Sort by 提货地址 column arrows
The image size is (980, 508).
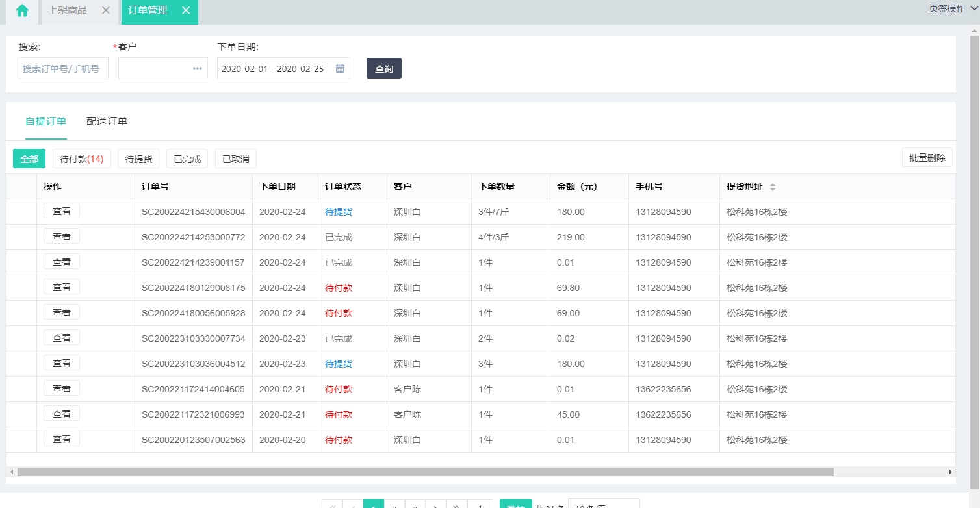(x=773, y=187)
